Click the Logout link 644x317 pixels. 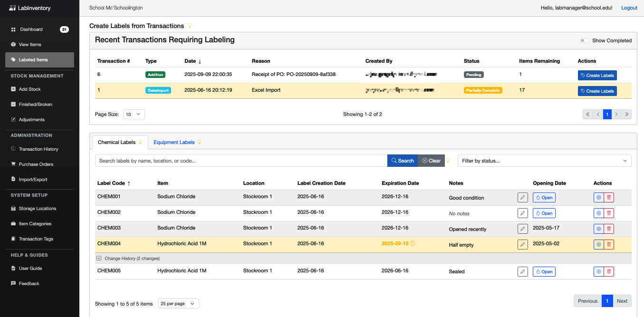629,8
